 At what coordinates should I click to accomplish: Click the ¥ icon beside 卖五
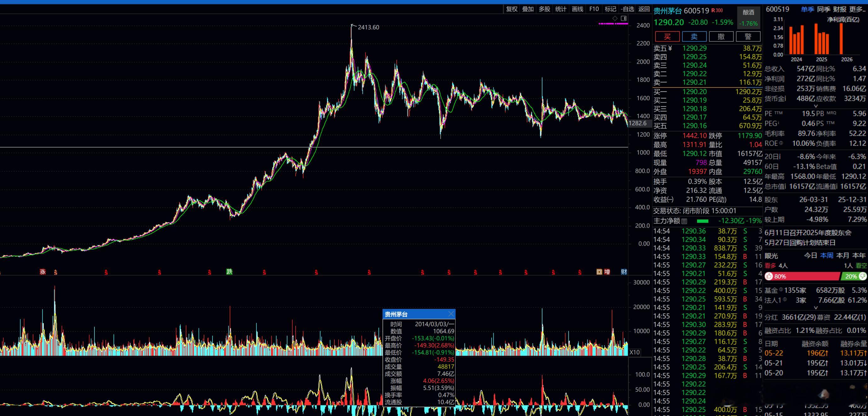coord(670,48)
